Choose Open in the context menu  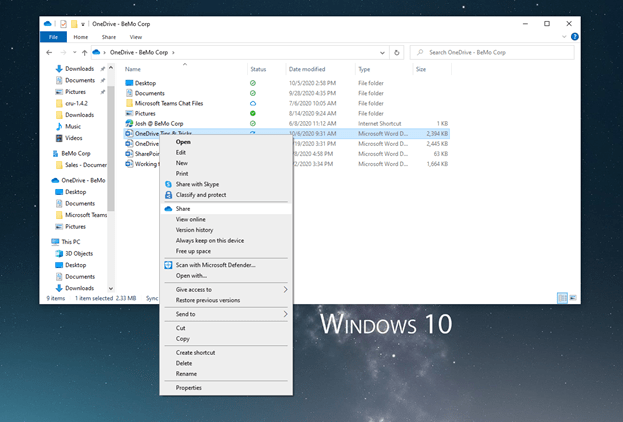(226, 142)
